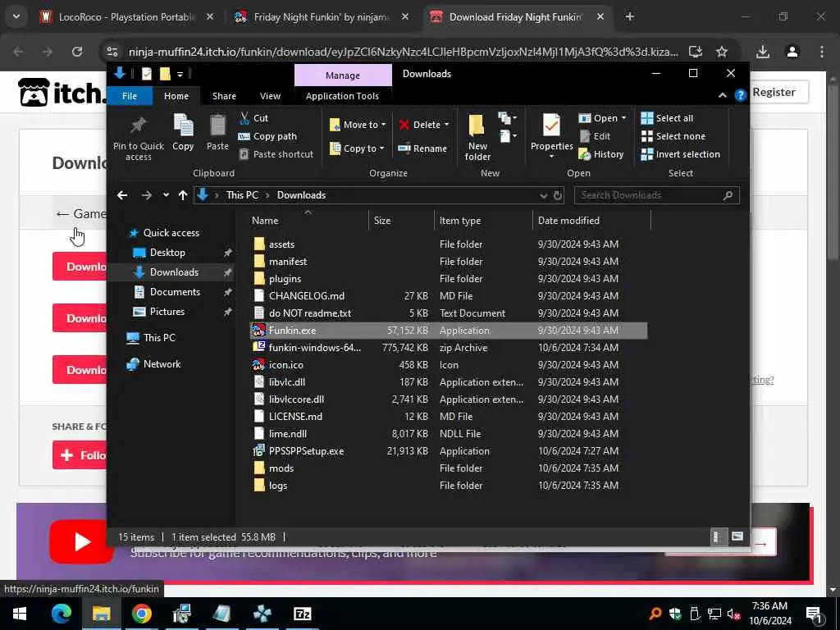Open Chrome downloads icon in toolbar
Viewport: 840px width, 630px height.
[763, 52]
